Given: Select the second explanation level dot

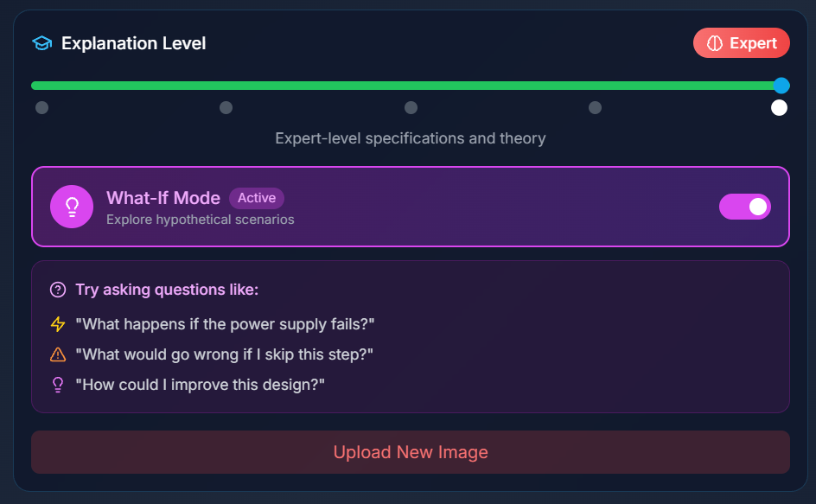Looking at the screenshot, I should (x=226, y=107).
